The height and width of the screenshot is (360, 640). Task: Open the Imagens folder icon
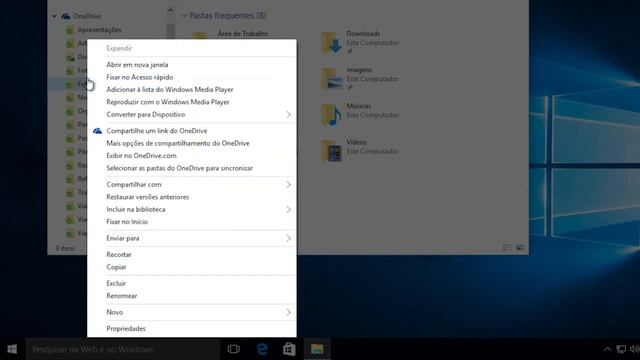[x=331, y=79]
